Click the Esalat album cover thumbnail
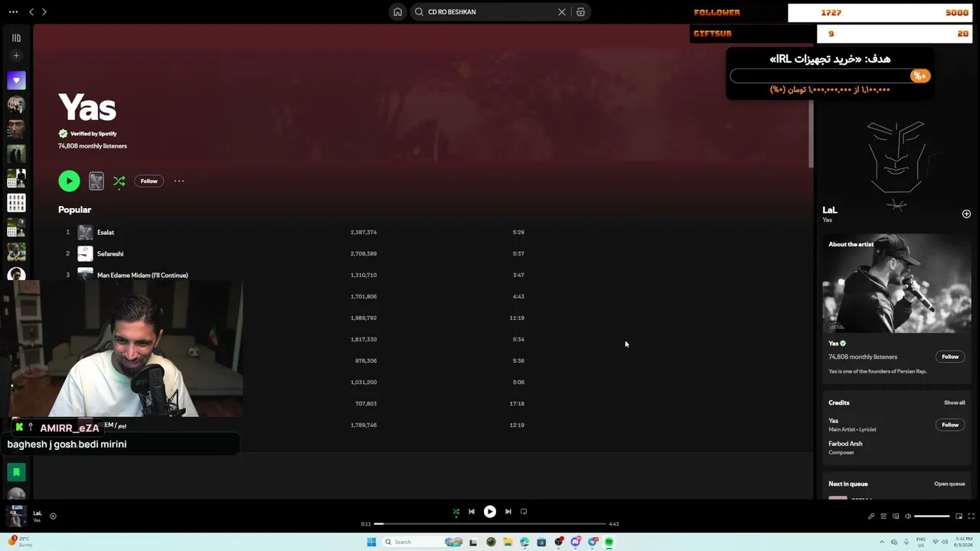 tap(85, 232)
